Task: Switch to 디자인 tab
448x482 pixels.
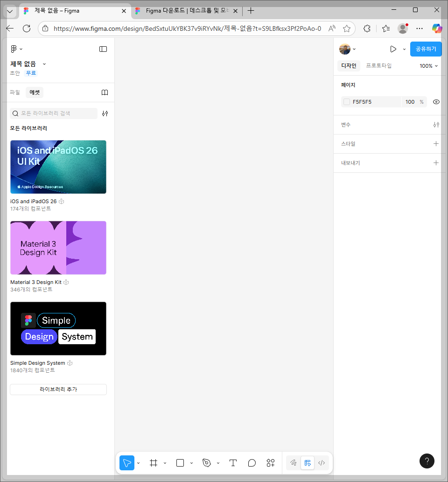Action: pos(349,66)
